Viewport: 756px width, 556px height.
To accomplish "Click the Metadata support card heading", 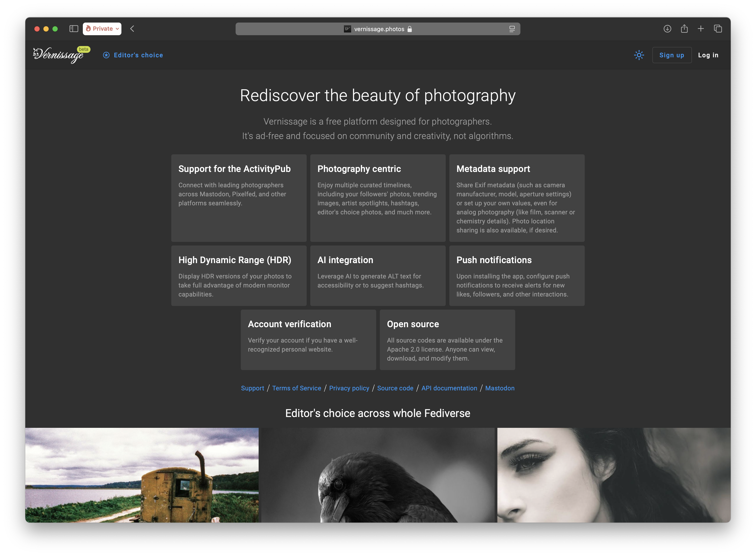I will tap(493, 169).
